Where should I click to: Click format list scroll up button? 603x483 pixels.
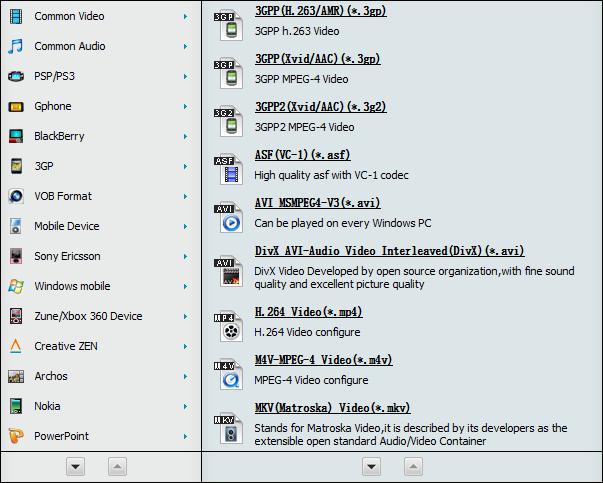tap(413, 467)
